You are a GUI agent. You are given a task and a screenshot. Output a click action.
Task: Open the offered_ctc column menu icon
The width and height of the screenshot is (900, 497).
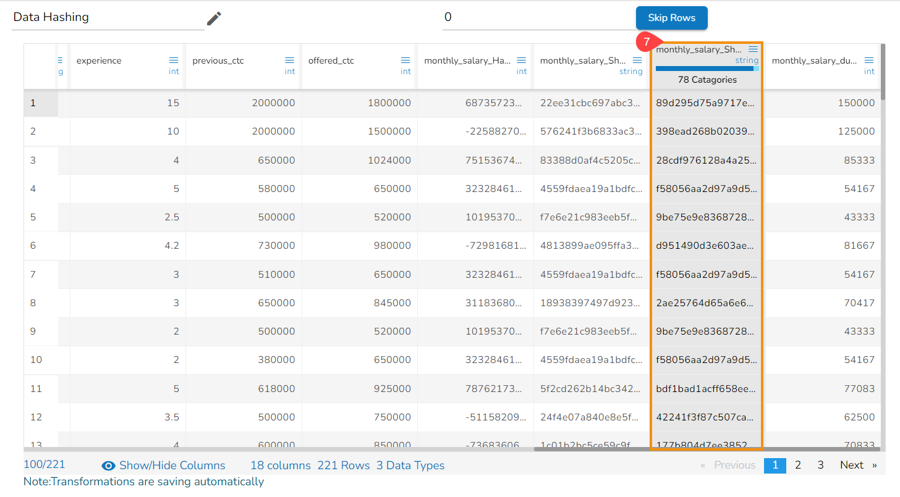tap(405, 61)
